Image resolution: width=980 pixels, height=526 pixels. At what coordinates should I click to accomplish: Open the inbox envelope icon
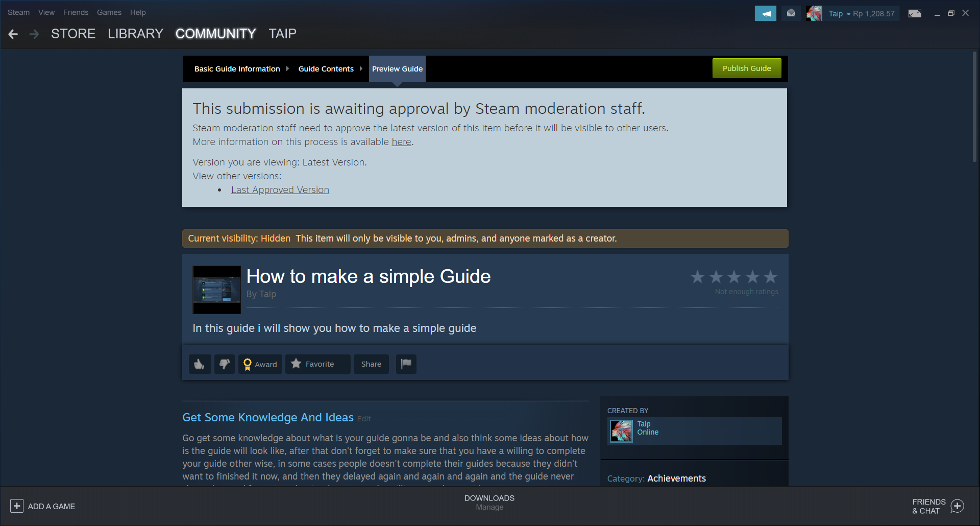[791, 13]
